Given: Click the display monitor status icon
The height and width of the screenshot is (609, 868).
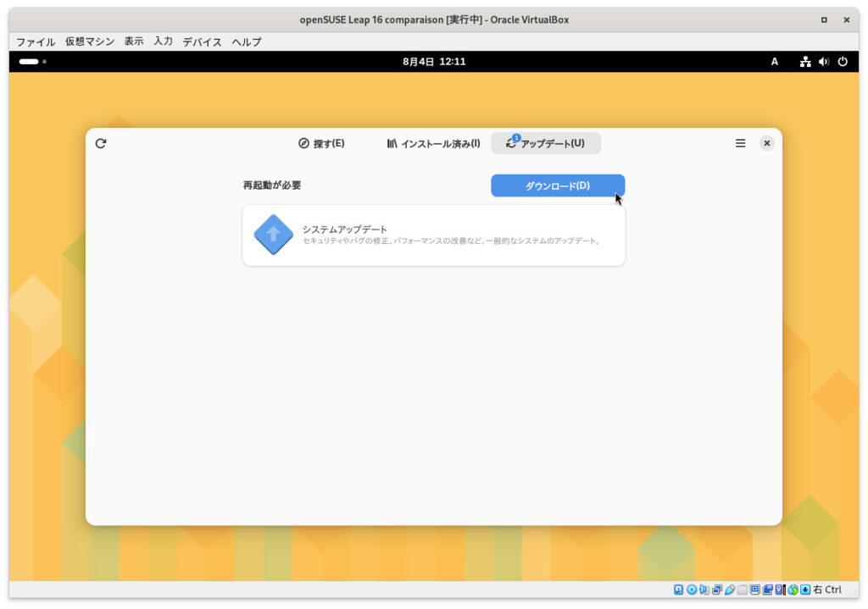Looking at the screenshot, I should 755,590.
